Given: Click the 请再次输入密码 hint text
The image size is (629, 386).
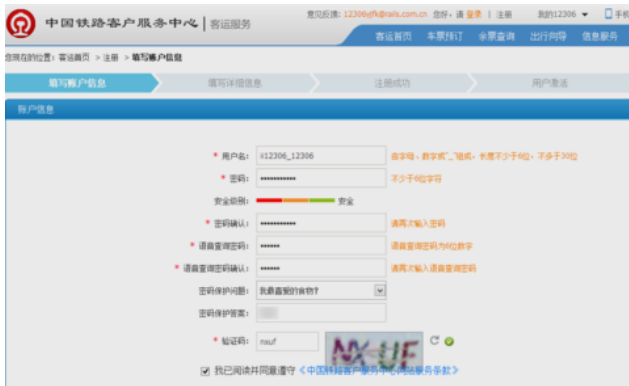Looking at the screenshot, I should [x=418, y=223].
